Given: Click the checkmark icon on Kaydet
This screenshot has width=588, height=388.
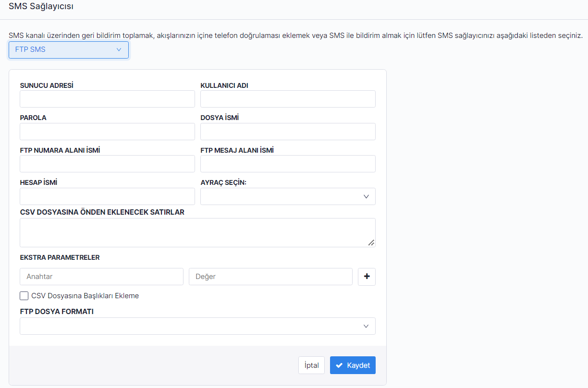Looking at the screenshot, I should (339, 365).
